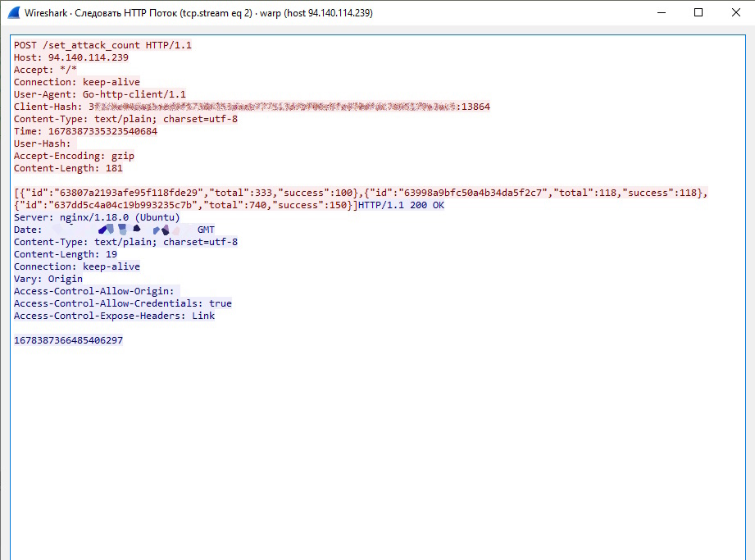
Task: Click the Vary: Origin response header
Action: point(48,279)
